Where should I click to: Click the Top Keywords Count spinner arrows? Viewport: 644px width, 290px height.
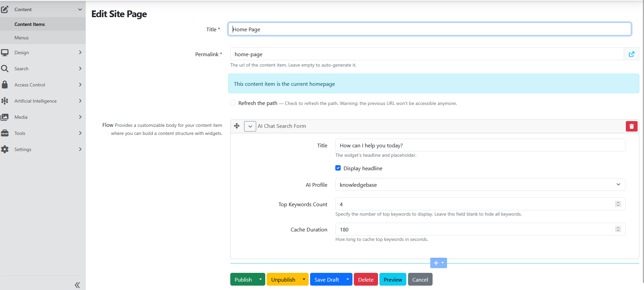(x=618, y=204)
